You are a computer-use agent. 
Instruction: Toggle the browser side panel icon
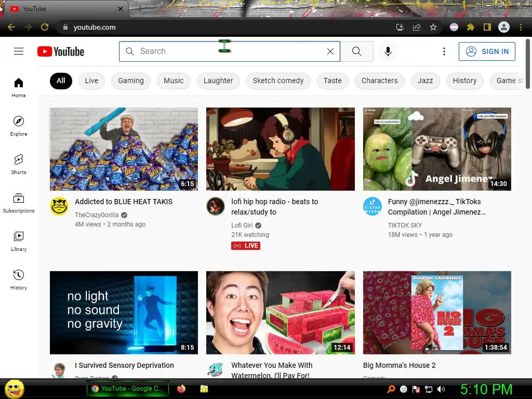point(487,27)
